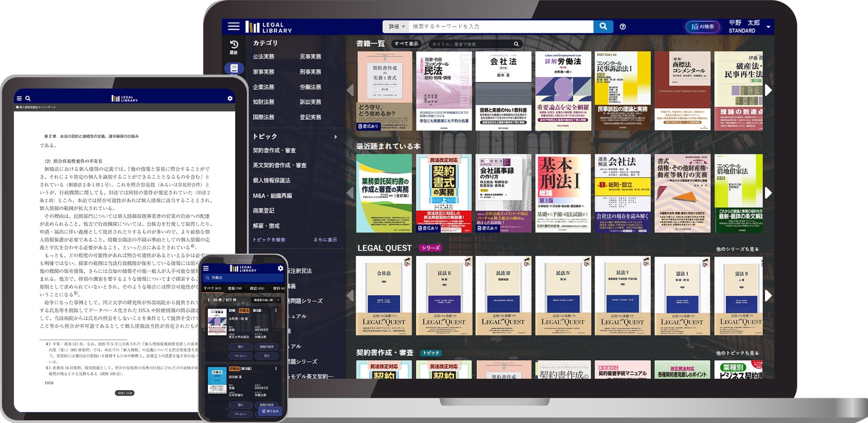Select the highlighted book icon in laptop sidebar
This screenshot has height=423, width=868.
tap(234, 68)
